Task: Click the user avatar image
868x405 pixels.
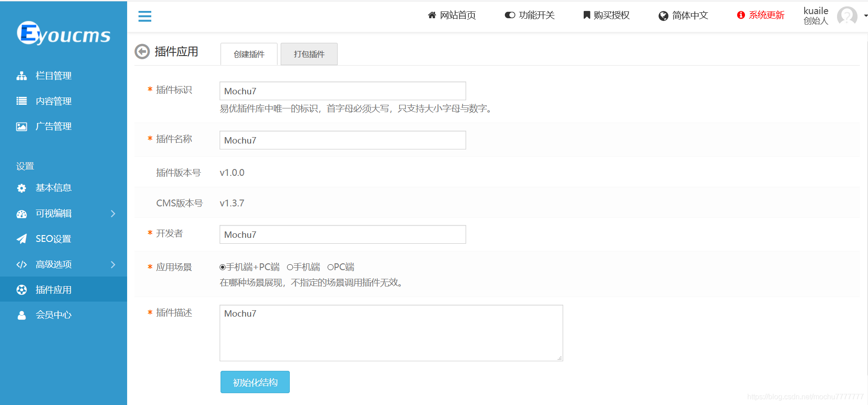Action: (x=847, y=16)
